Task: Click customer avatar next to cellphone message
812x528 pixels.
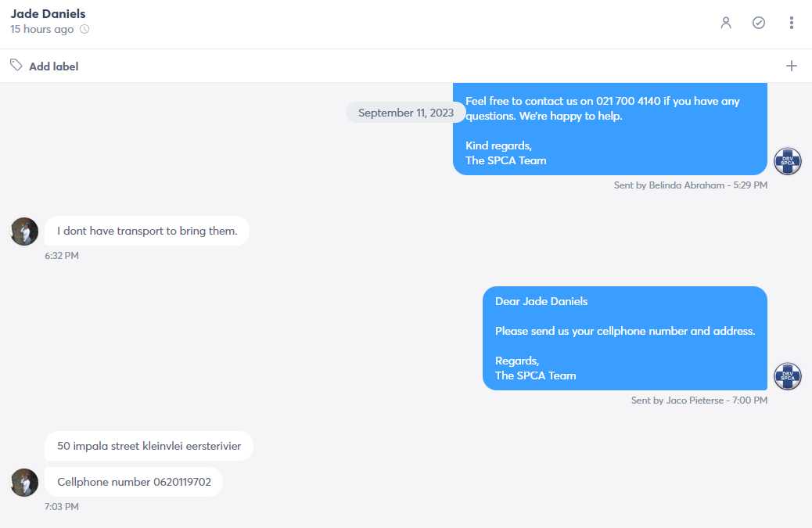Action: [x=24, y=483]
